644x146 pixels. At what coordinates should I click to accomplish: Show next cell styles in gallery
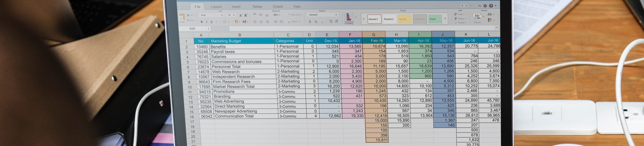(x=445, y=18)
